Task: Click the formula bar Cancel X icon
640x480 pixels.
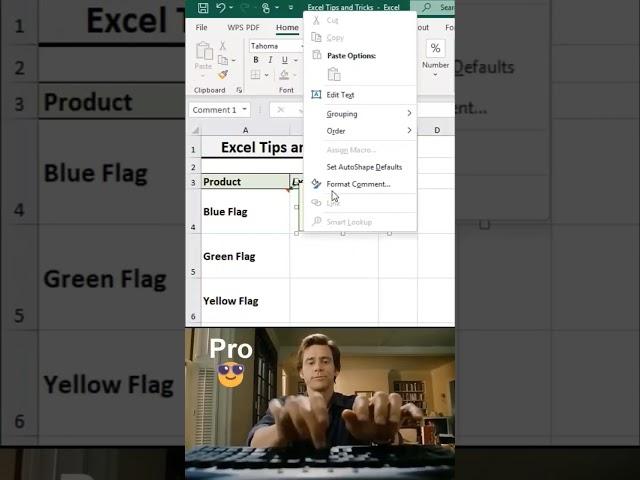Action: (280, 110)
